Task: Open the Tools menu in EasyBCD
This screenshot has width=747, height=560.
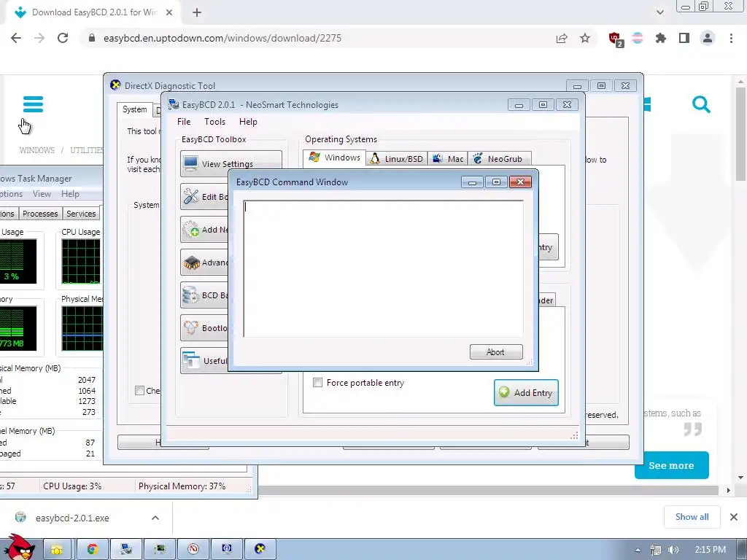Action: point(214,122)
